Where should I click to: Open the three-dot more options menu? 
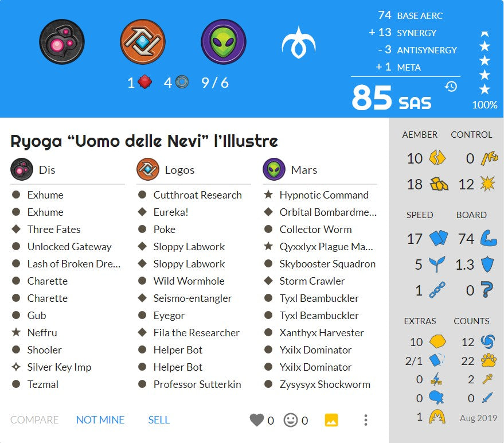365,420
